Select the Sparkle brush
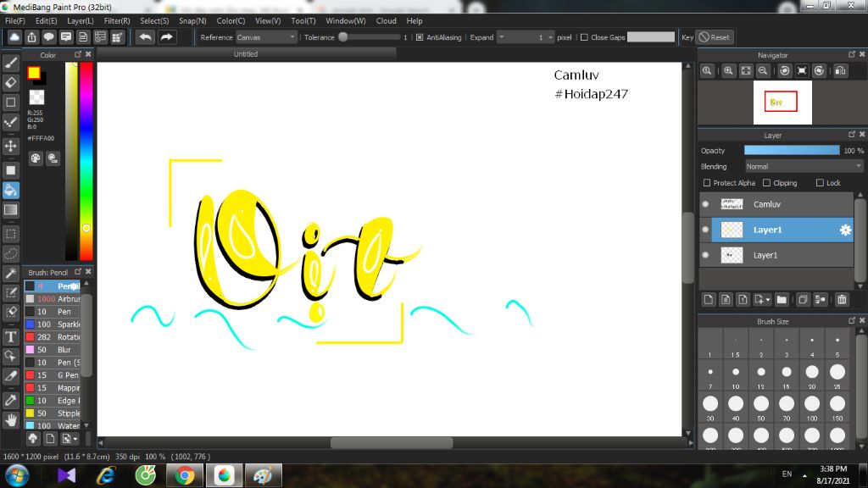Screen dimensions: 868x488 [x=53, y=324]
